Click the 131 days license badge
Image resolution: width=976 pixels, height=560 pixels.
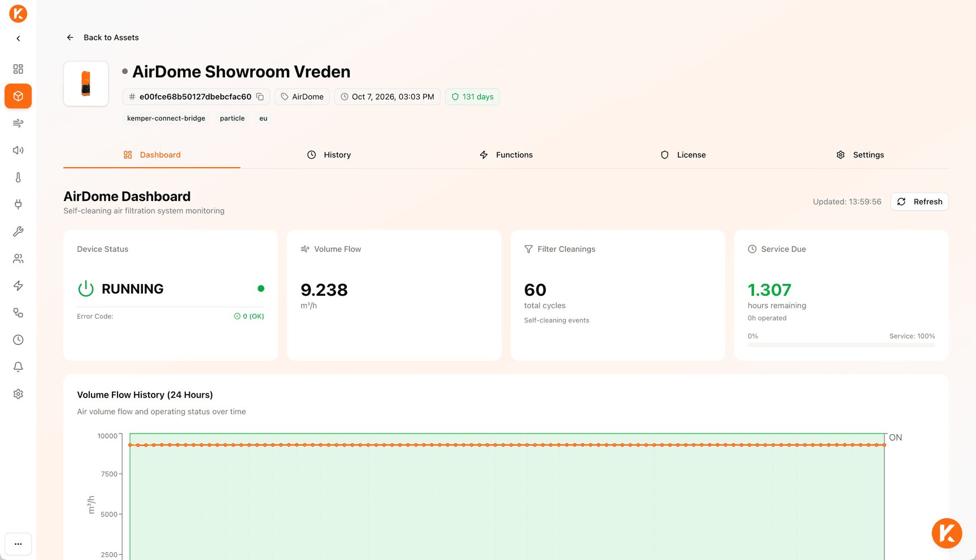pyautogui.click(x=472, y=97)
